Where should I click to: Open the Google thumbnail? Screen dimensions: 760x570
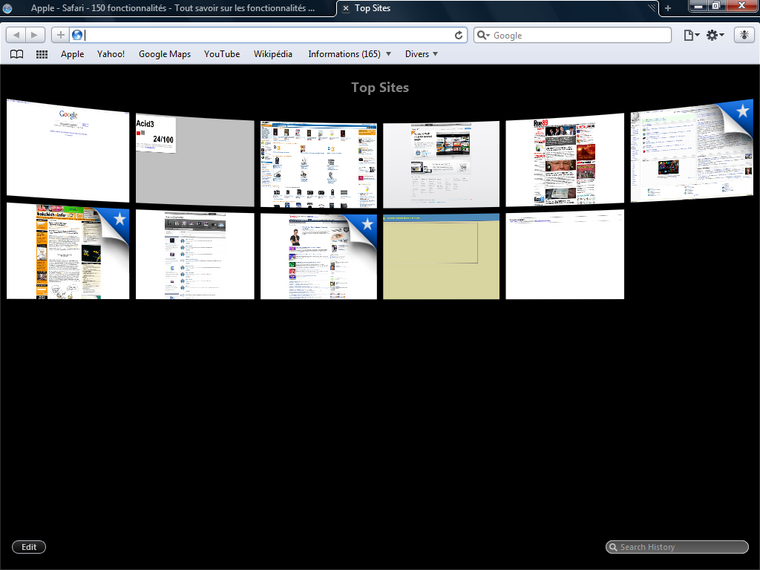pyautogui.click(x=68, y=151)
